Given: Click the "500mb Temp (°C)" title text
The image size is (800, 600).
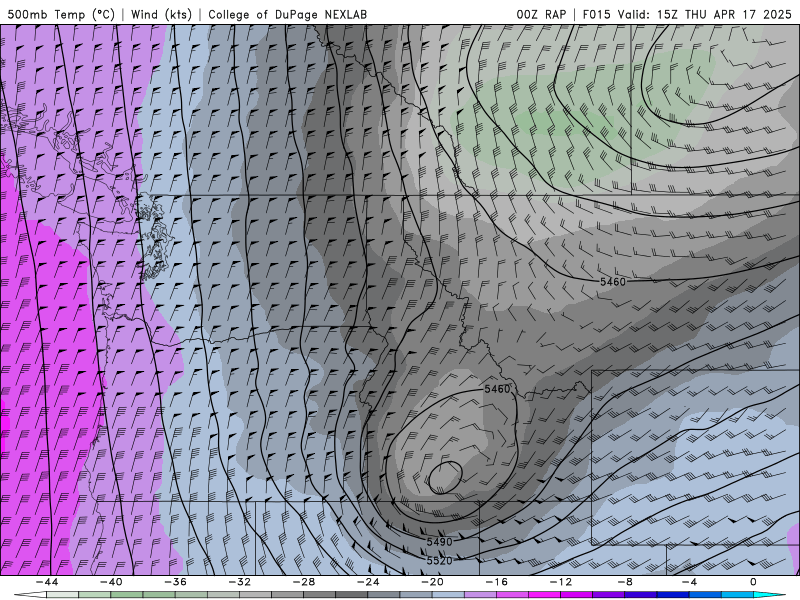Looking at the screenshot, I should 61,14.
